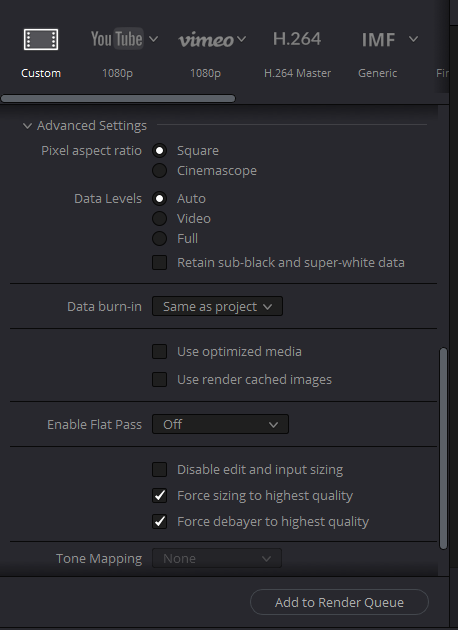Screen dimensions: 458x630
Task: Enable Use optimized media checkbox
Action: click(159, 352)
